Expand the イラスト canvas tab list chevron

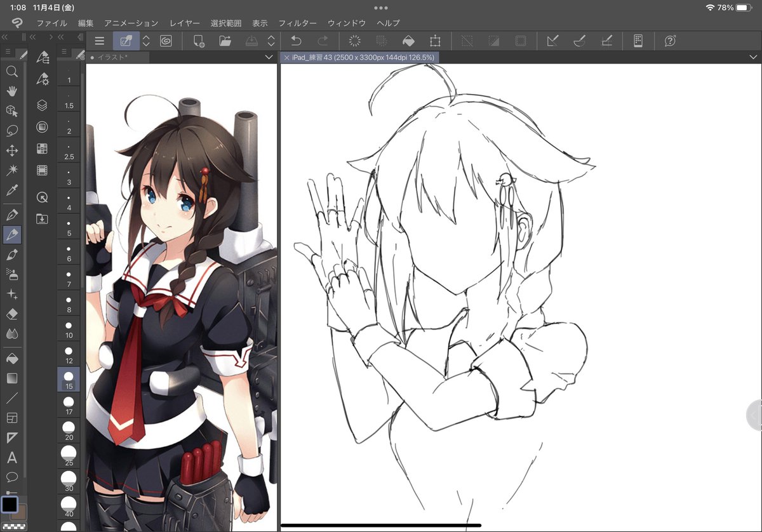(x=269, y=58)
